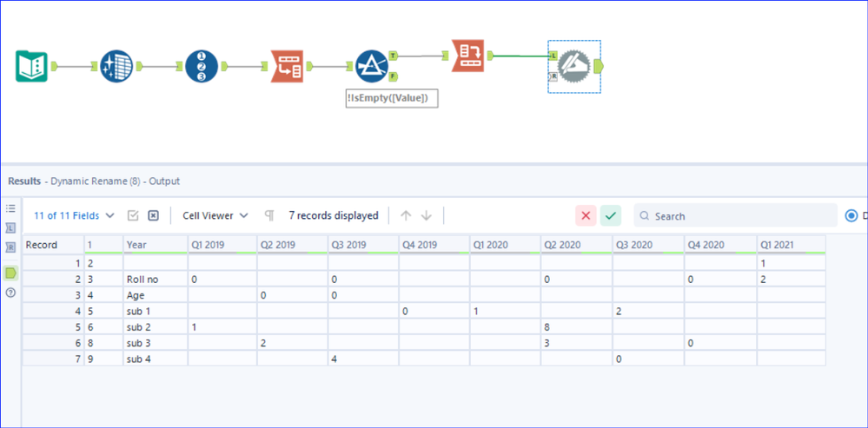The width and height of the screenshot is (868, 428).
Task: Click the Filter tool's F output anchor
Action: point(393,76)
